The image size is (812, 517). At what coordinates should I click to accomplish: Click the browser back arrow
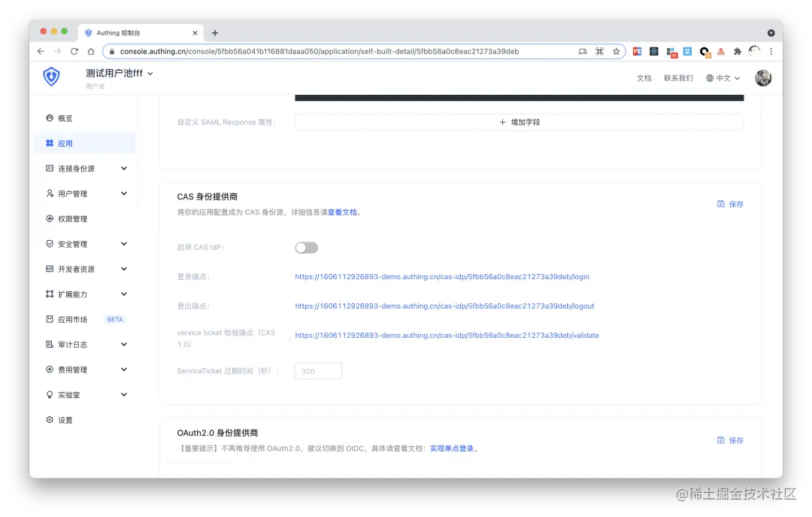[x=41, y=51]
